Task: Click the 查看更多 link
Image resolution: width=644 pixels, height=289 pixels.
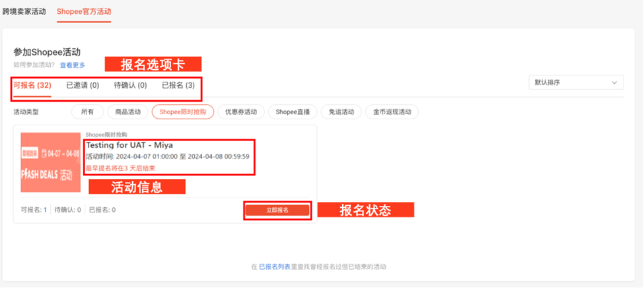Action: click(x=73, y=65)
